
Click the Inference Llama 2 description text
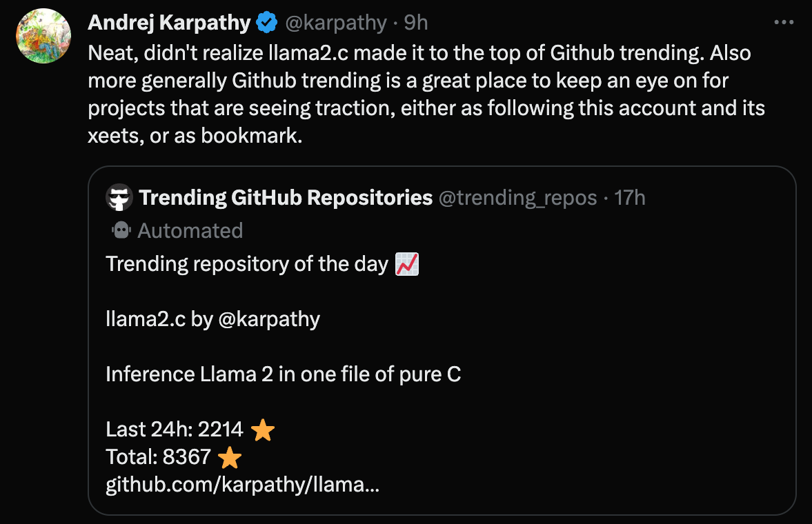pyautogui.click(x=284, y=374)
